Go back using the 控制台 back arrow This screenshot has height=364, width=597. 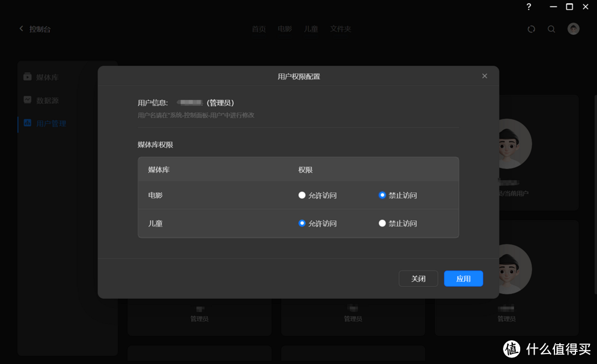coord(21,29)
